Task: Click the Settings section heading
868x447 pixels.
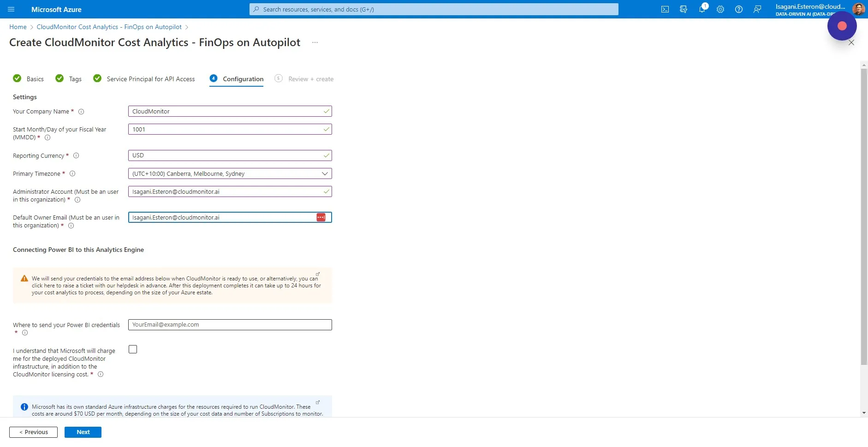Action: coord(25,97)
